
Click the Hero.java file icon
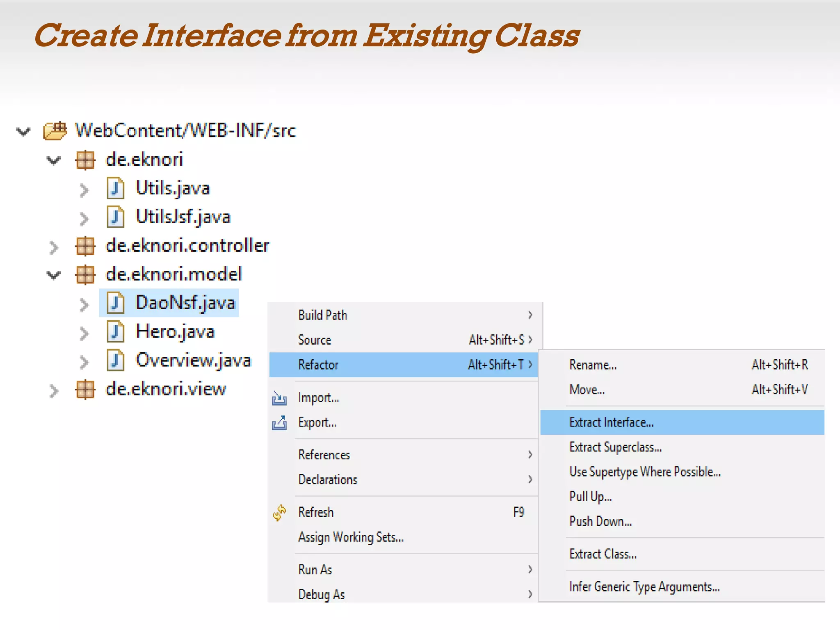[116, 332]
